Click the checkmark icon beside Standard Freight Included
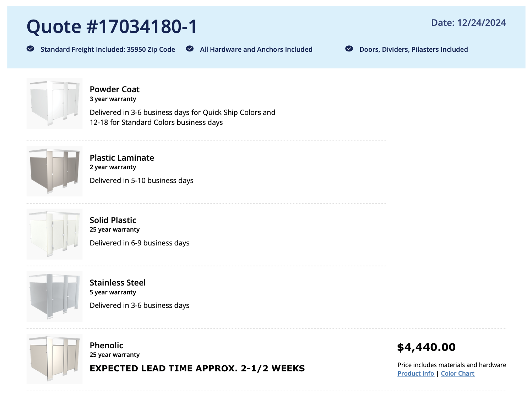Image resolution: width=532 pixels, height=393 pixels. point(31,49)
